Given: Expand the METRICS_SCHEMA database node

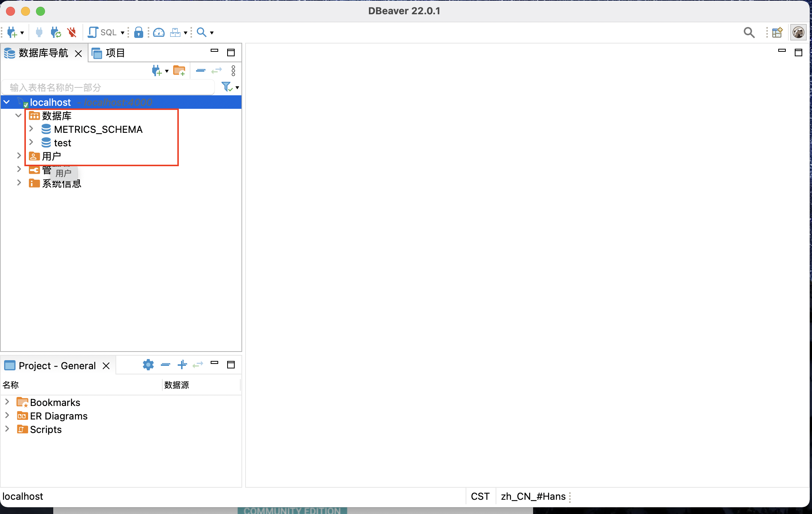Looking at the screenshot, I should [x=31, y=129].
